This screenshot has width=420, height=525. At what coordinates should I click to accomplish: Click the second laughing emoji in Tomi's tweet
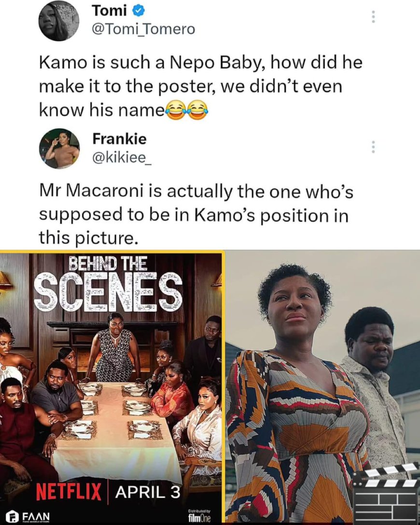coord(198,108)
